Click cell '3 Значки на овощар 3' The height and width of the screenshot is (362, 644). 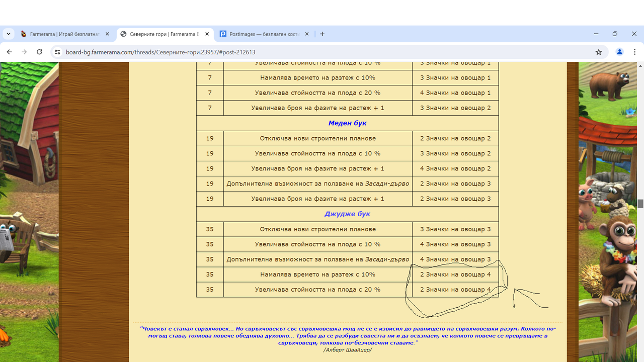coord(455,229)
